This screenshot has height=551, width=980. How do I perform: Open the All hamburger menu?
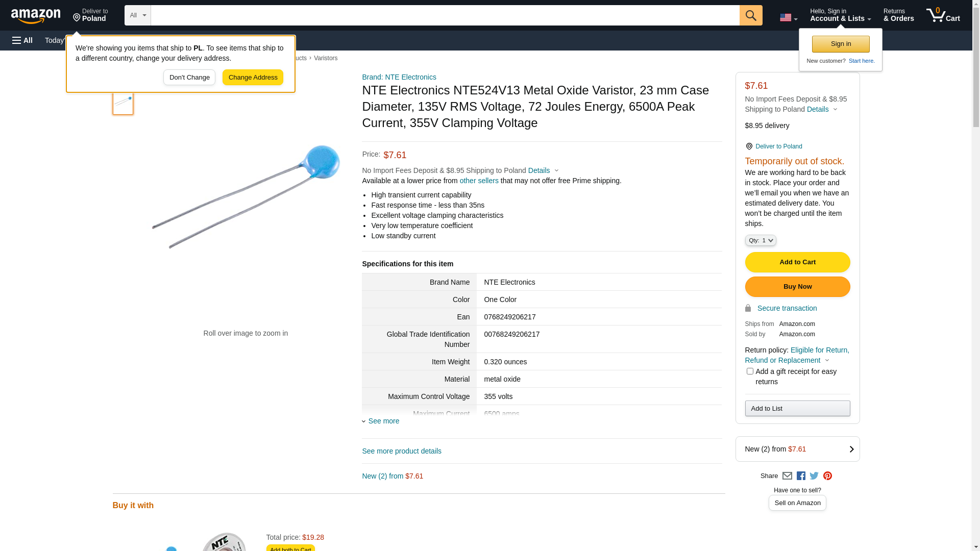point(22,40)
